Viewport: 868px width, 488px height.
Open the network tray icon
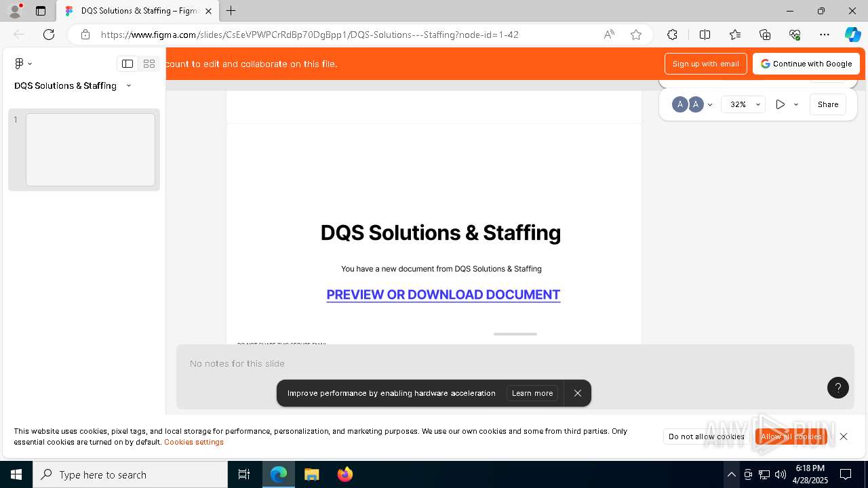[764, 474]
